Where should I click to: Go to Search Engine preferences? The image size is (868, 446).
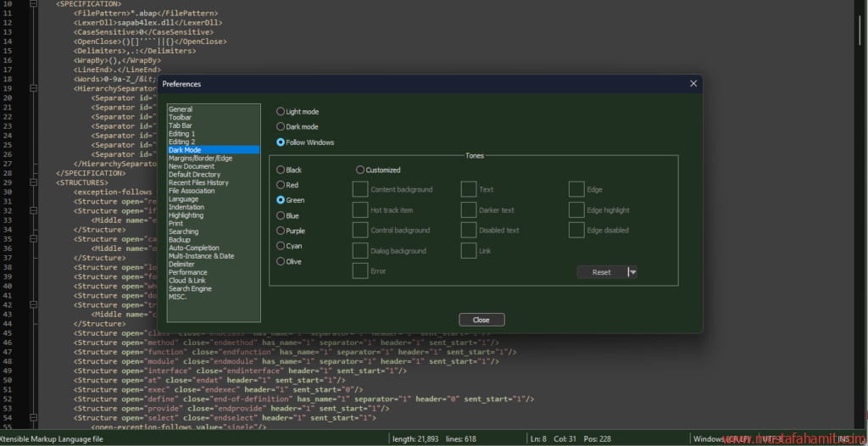(x=190, y=288)
